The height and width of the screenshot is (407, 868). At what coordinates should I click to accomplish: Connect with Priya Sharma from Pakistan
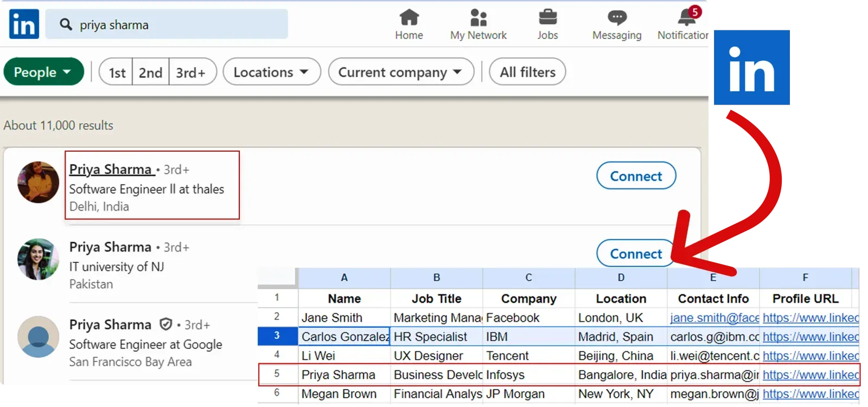(x=636, y=253)
